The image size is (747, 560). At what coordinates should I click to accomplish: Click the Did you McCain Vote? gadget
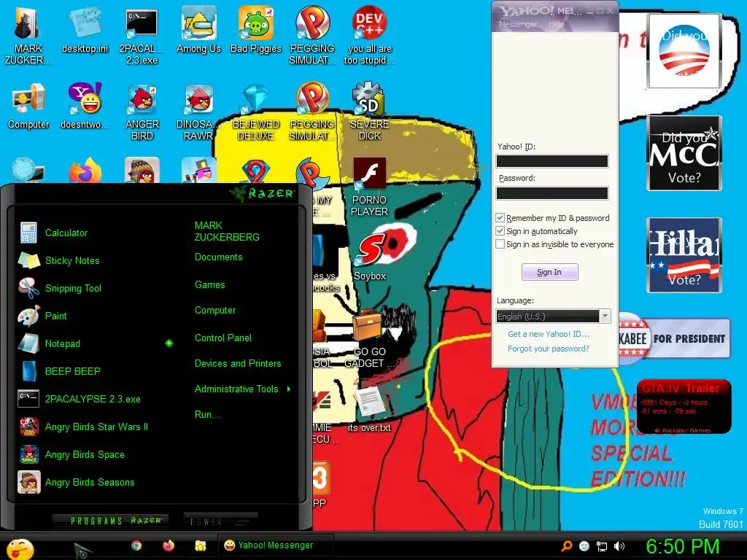(684, 153)
